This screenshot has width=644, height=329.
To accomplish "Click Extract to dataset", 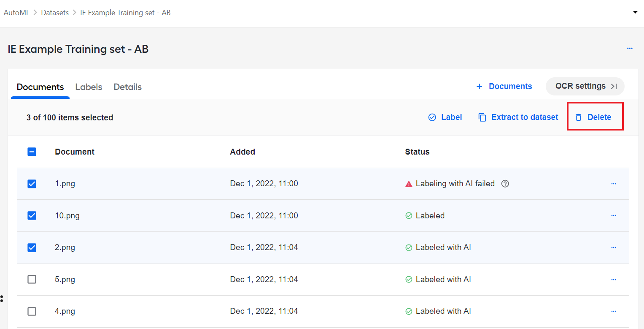I will point(518,117).
